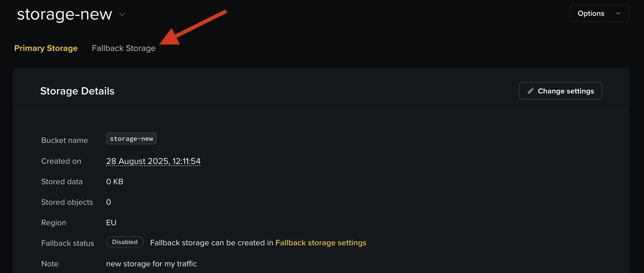Viewport: 644px width, 273px height.
Task: Click the note text 'new storage for my traffic'
Action: coord(151,264)
